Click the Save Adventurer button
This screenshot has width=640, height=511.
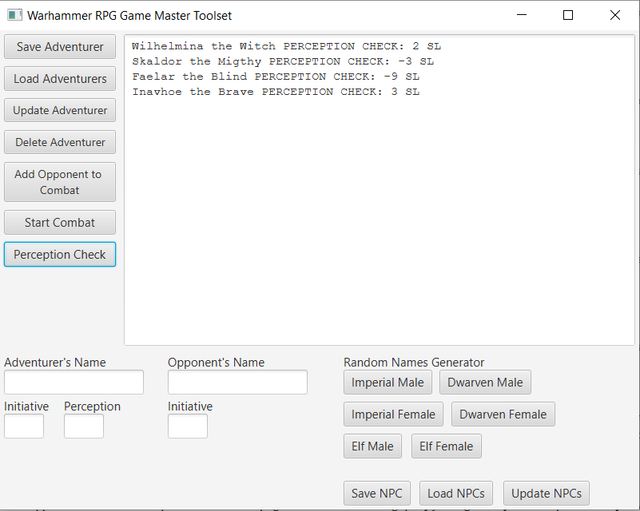[60, 47]
